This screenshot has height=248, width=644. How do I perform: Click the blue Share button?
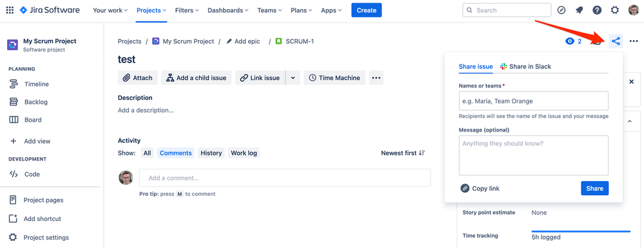click(x=595, y=189)
